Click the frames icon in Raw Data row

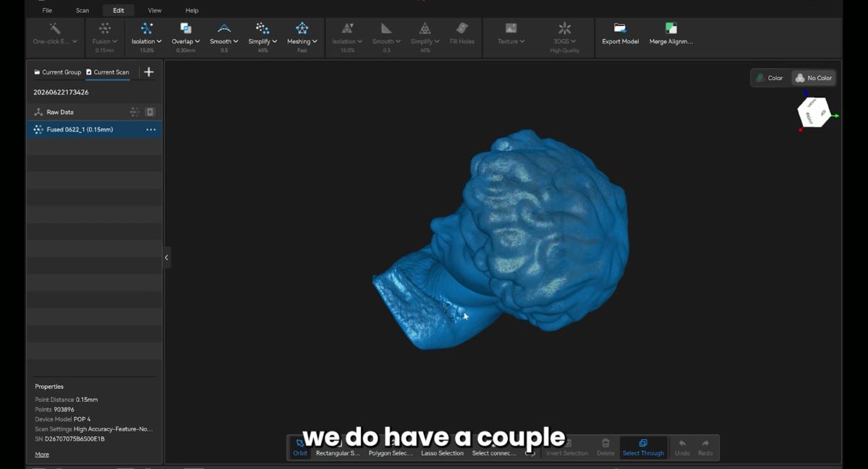150,112
